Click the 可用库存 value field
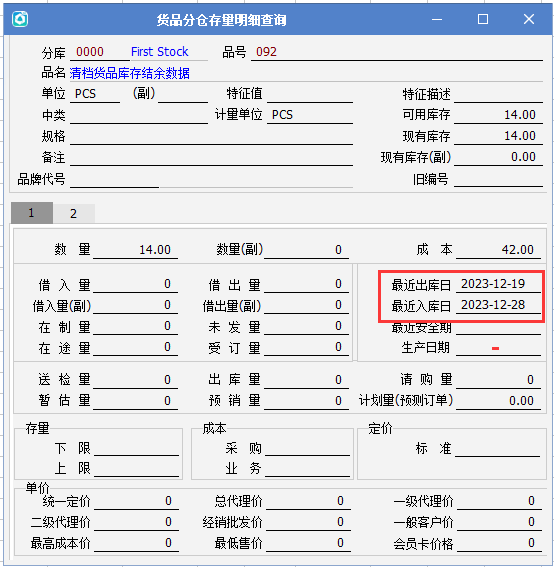Image resolution: width=554 pixels, height=567 pixels. tap(498, 115)
